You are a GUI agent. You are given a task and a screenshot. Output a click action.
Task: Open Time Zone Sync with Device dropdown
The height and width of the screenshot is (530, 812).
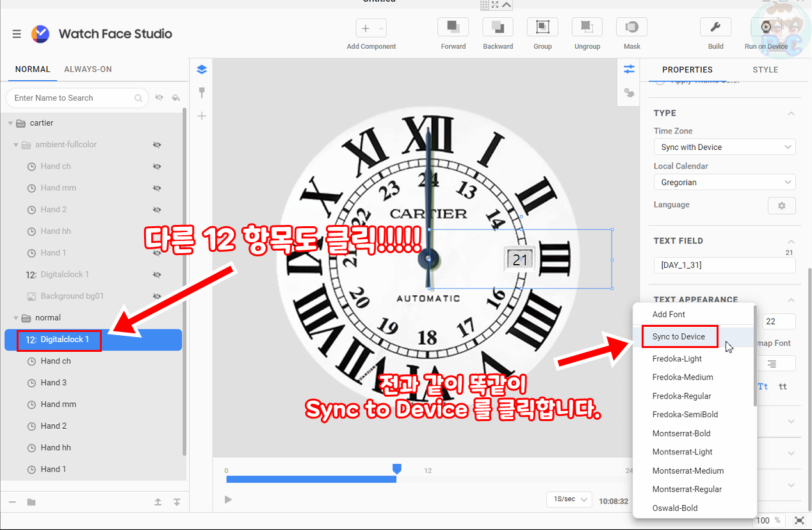point(724,147)
